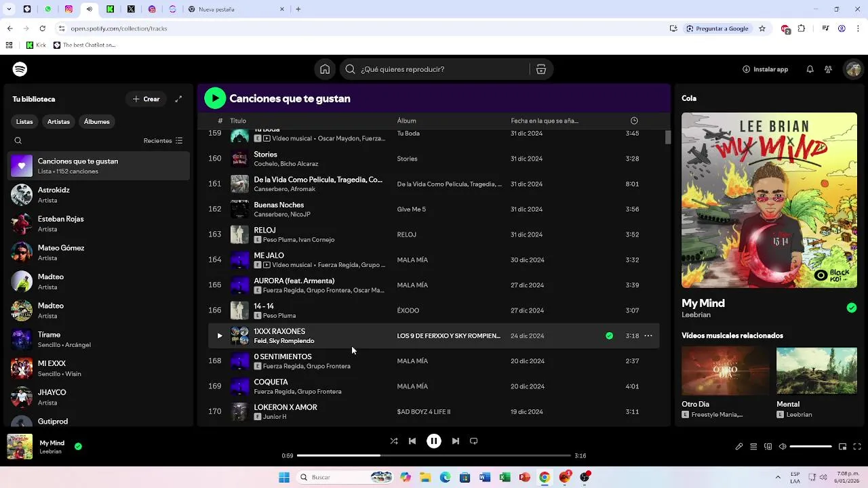Switch to full screen mode icon
868x488 pixels.
click(857, 447)
